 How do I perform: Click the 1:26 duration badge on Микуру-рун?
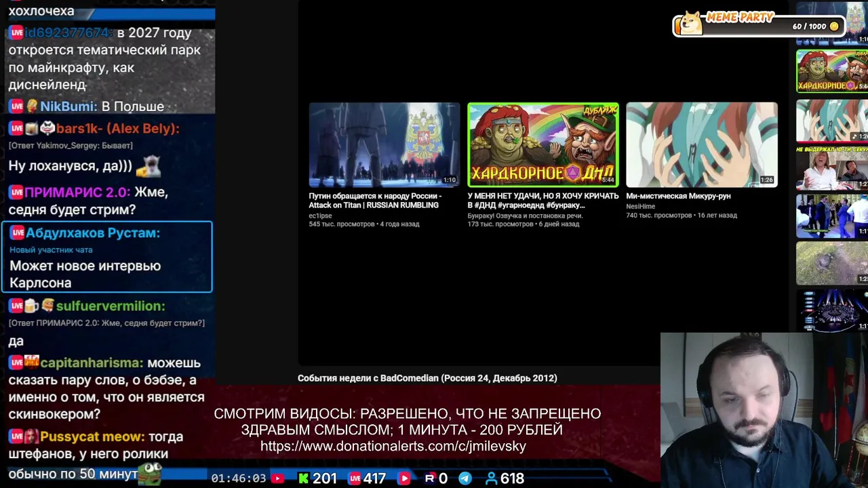coord(766,180)
